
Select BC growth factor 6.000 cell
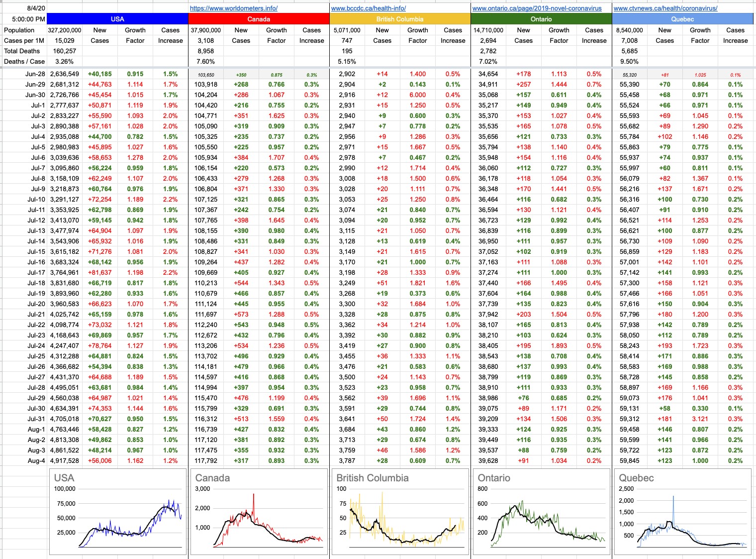tap(418, 95)
